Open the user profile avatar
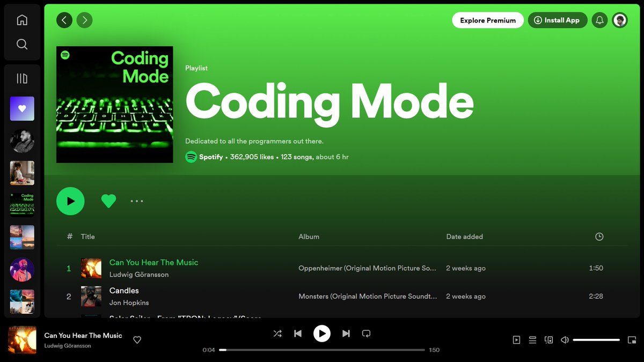This screenshot has height=362, width=644. point(620,20)
